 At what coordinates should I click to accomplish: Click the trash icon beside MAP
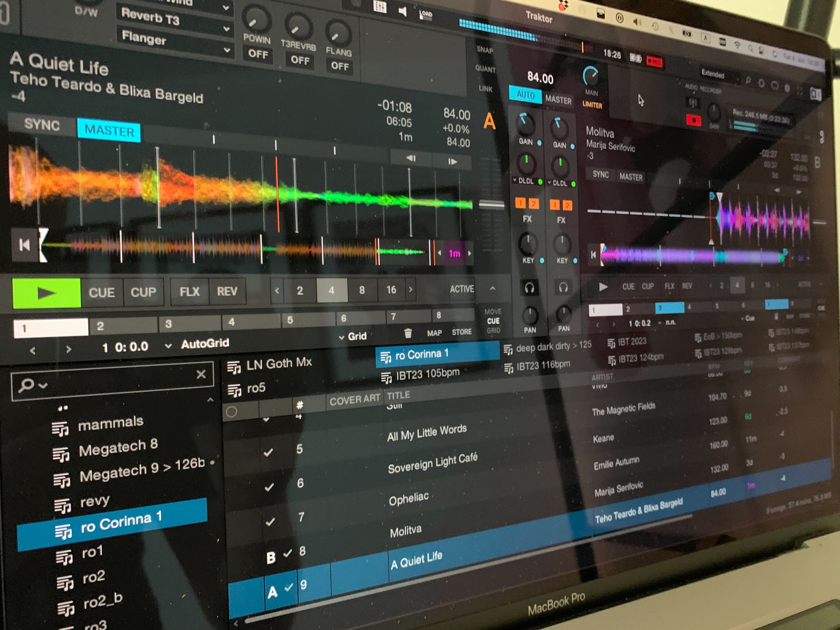point(408,333)
